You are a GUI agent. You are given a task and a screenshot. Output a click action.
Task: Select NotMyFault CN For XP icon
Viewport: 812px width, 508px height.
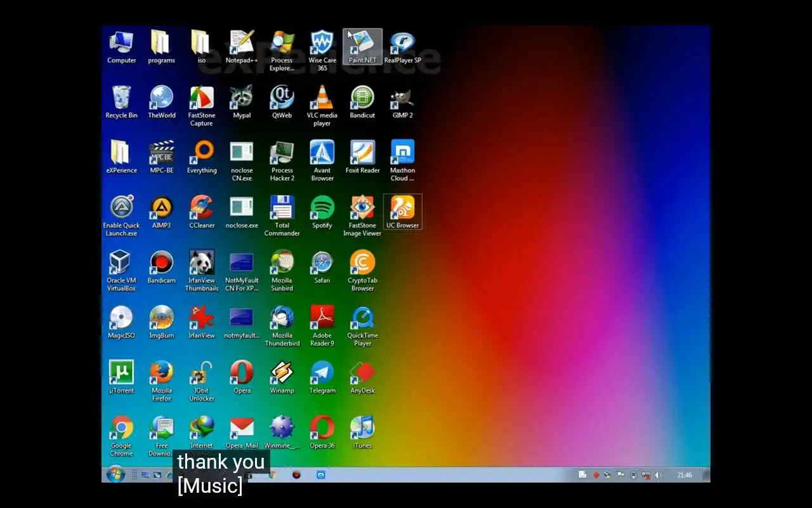tap(242, 271)
